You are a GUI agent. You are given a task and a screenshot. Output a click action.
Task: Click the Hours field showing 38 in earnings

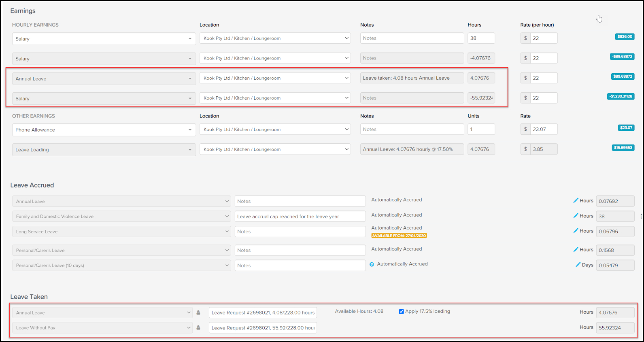tap(481, 38)
